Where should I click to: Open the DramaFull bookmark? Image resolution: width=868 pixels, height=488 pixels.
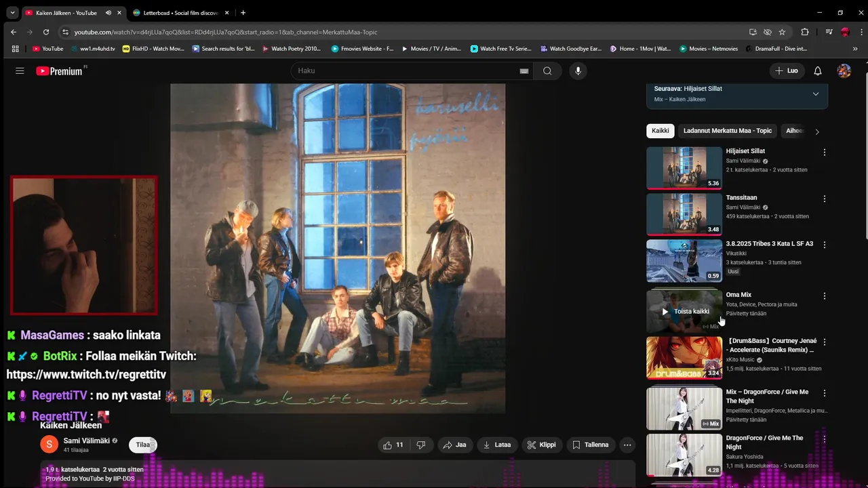[776, 49]
